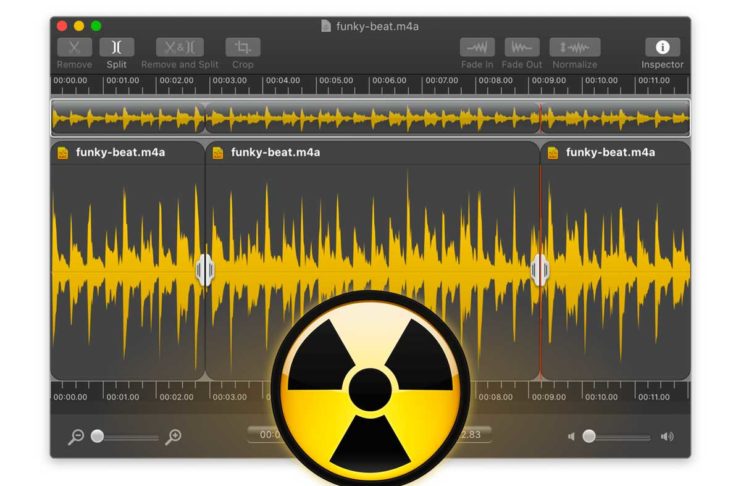
Task: Maximize the window with the green button
Action: [x=96, y=26]
